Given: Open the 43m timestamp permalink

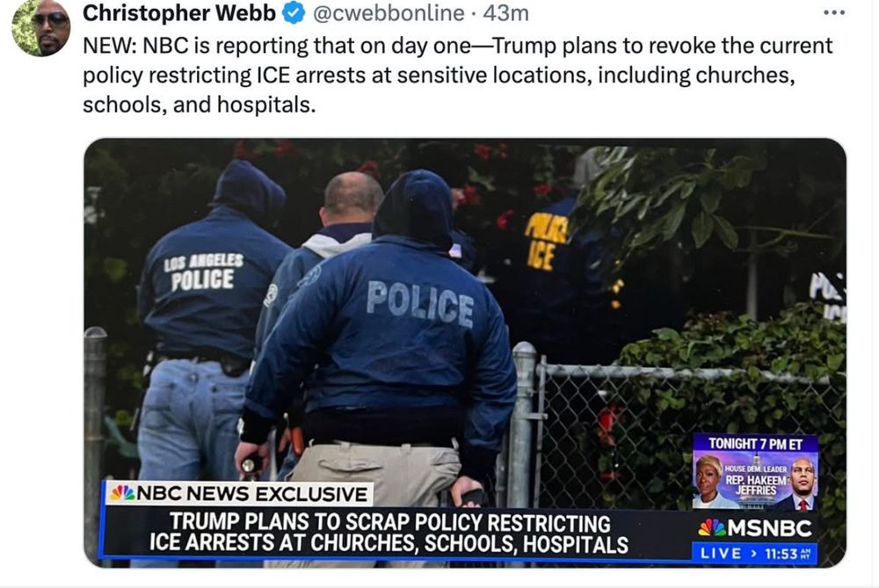Looking at the screenshot, I should point(505,13).
